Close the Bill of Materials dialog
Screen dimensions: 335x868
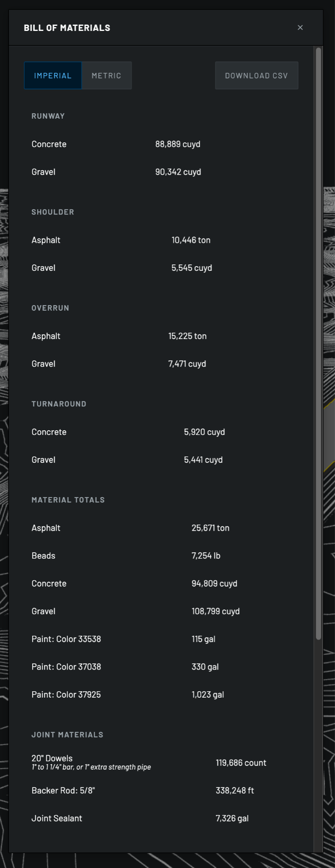point(300,28)
